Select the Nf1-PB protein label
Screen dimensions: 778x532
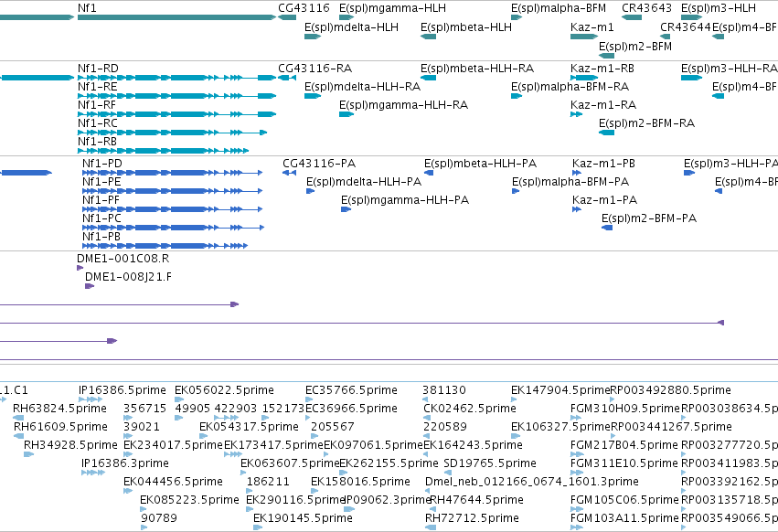(101, 237)
